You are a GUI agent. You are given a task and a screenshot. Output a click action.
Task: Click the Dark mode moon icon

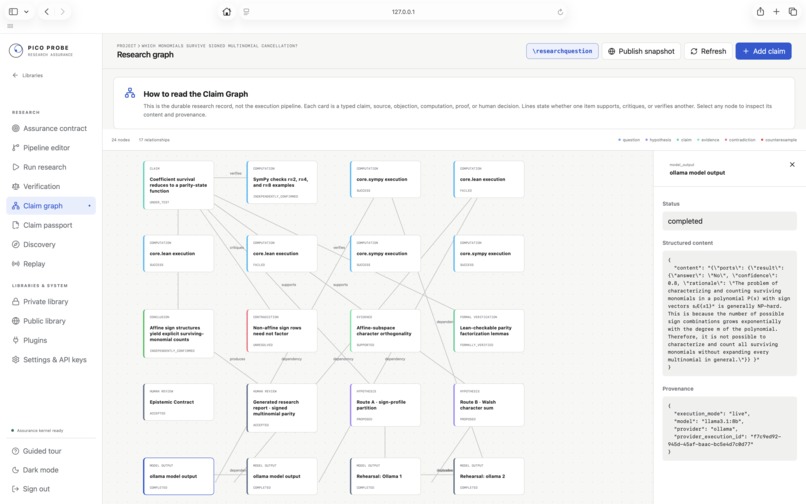(x=15, y=470)
